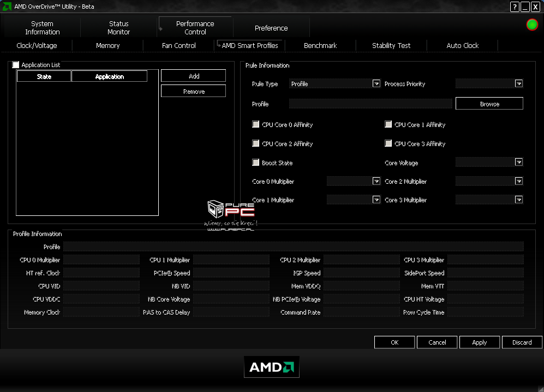544x392 pixels.
Task: Open the Auto Clock sub-tab
Action: pos(463,45)
